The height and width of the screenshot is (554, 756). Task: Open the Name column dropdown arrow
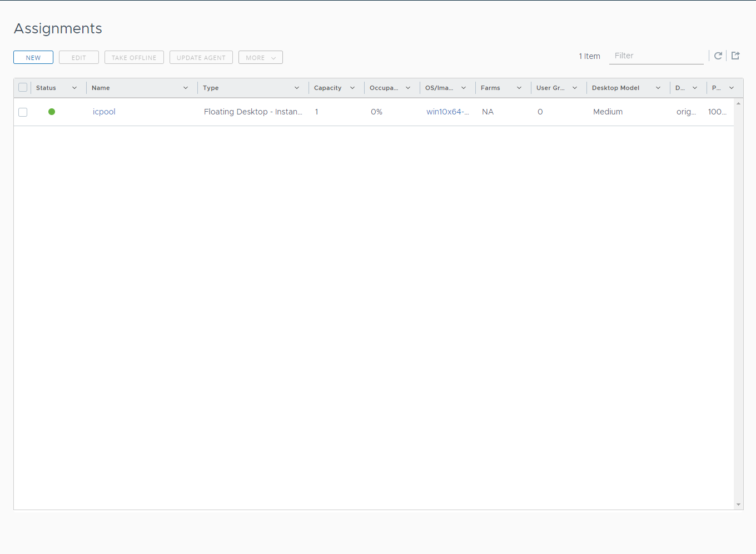[x=186, y=88]
